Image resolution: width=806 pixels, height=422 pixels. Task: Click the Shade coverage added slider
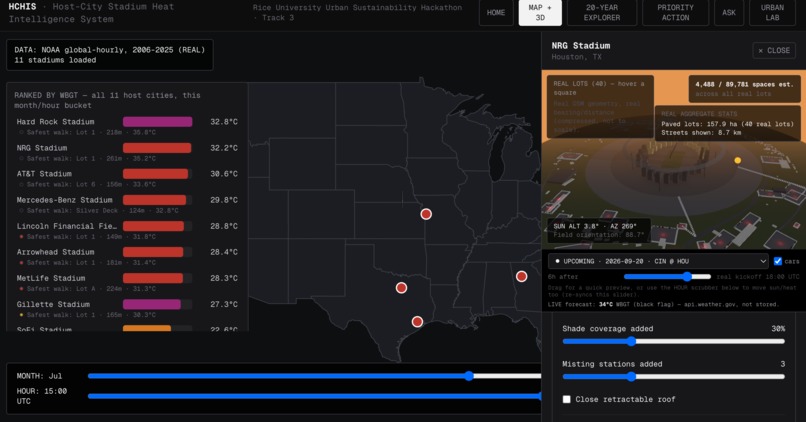pos(673,341)
